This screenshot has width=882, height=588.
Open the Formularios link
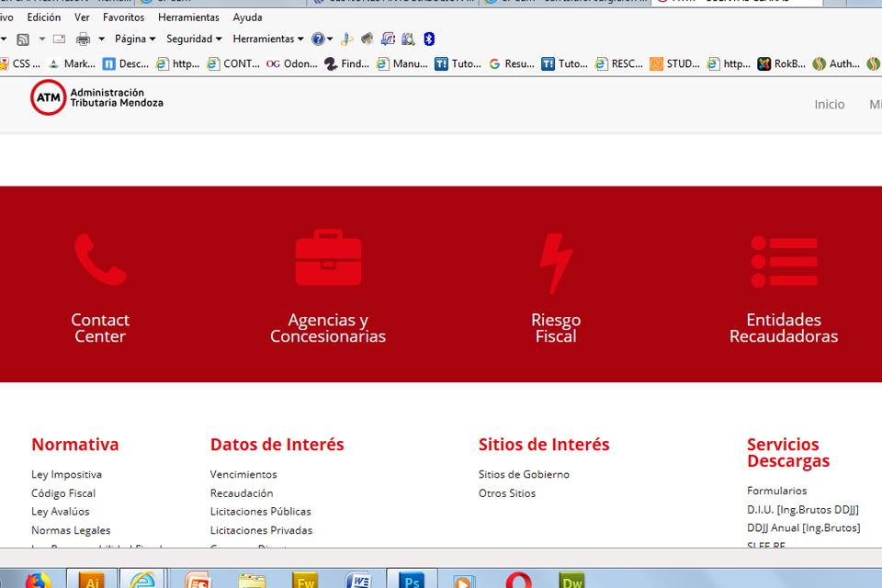[777, 491]
